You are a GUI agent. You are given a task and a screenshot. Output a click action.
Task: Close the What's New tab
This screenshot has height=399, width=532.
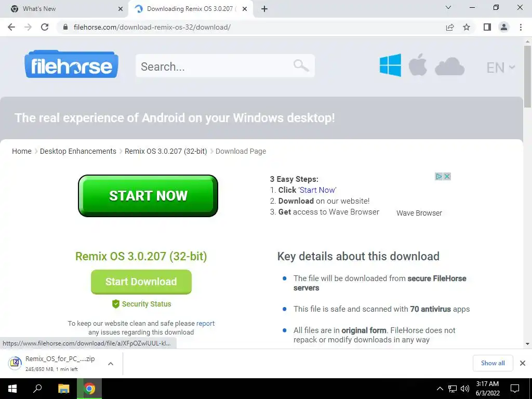121,9
